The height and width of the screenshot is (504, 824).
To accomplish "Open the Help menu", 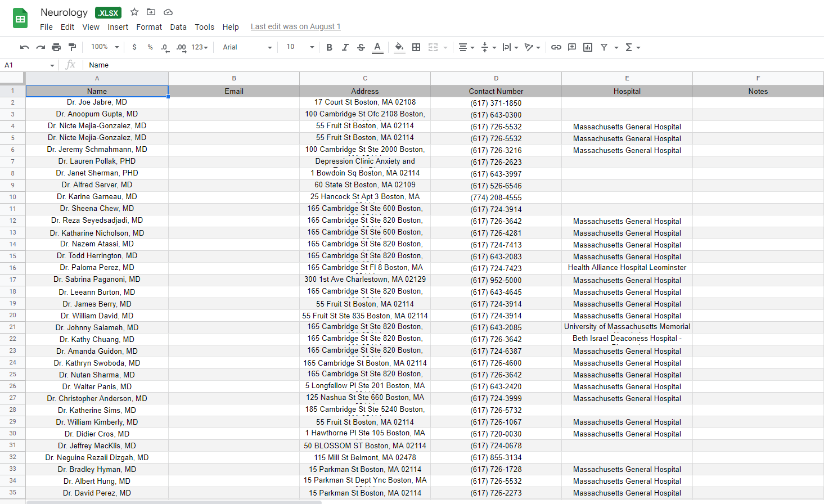I will (231, 27).
